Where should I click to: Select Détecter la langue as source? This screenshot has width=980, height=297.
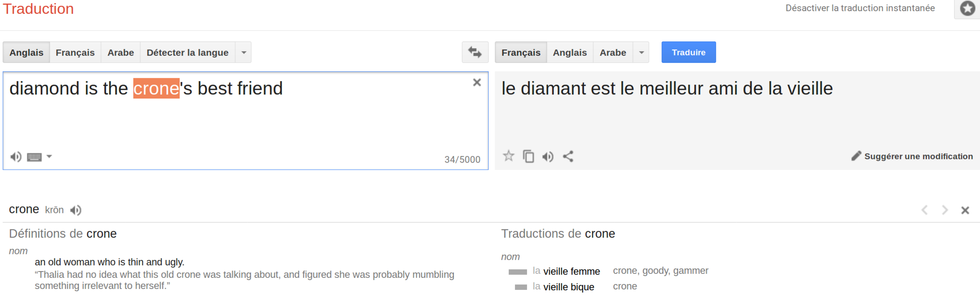[187, 53]
